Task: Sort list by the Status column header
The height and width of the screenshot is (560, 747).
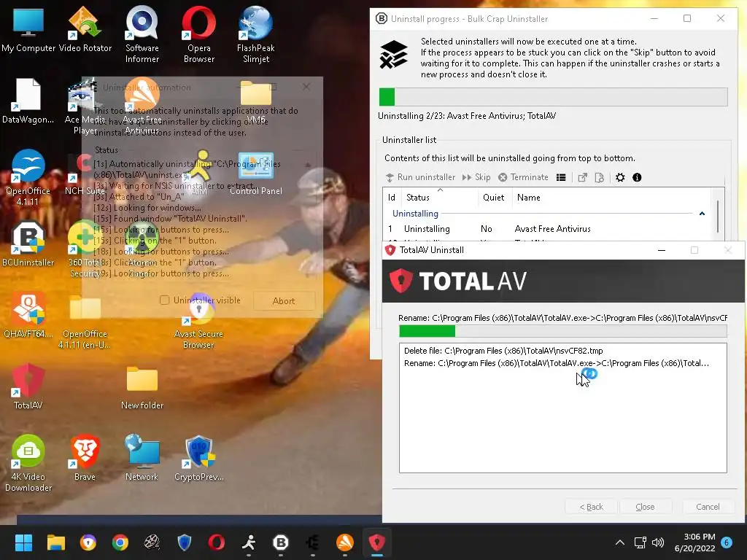Action: pyautogui.click(x=439, y=198)
